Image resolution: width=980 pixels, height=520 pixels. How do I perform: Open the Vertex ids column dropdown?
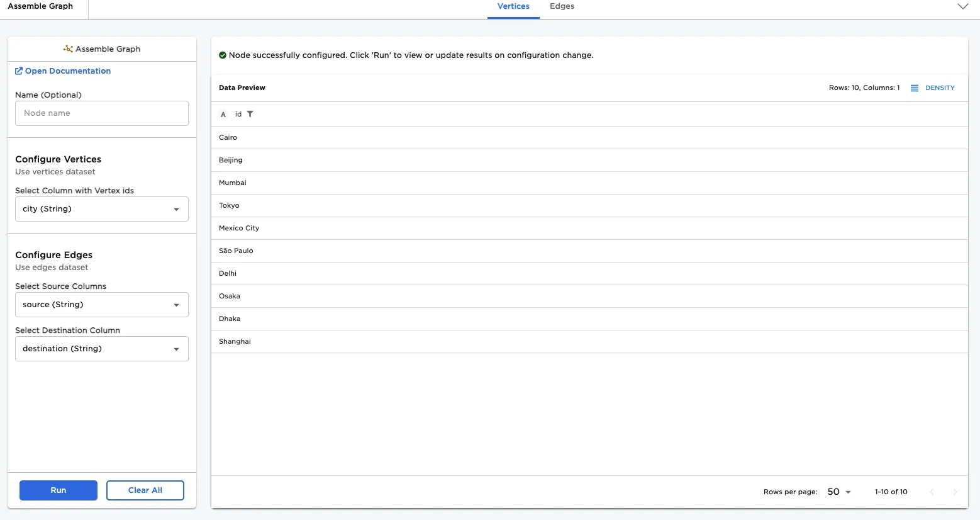tap(101, 209)
